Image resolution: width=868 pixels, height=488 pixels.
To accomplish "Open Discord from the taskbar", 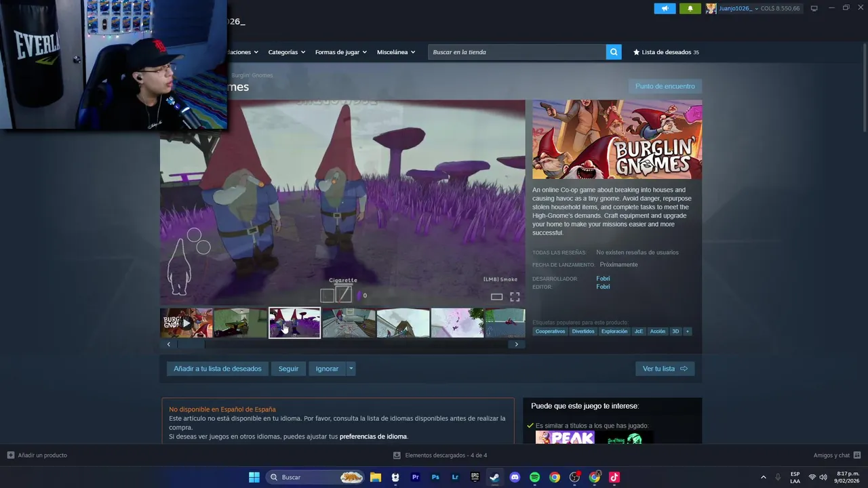I will [x=515, y=477].
